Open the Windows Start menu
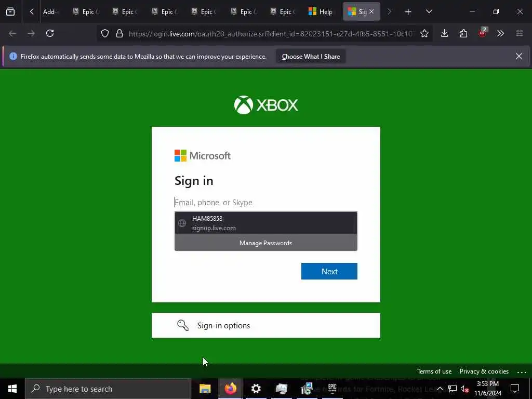Screen dimensions: 532x399 tap(12, 389)
